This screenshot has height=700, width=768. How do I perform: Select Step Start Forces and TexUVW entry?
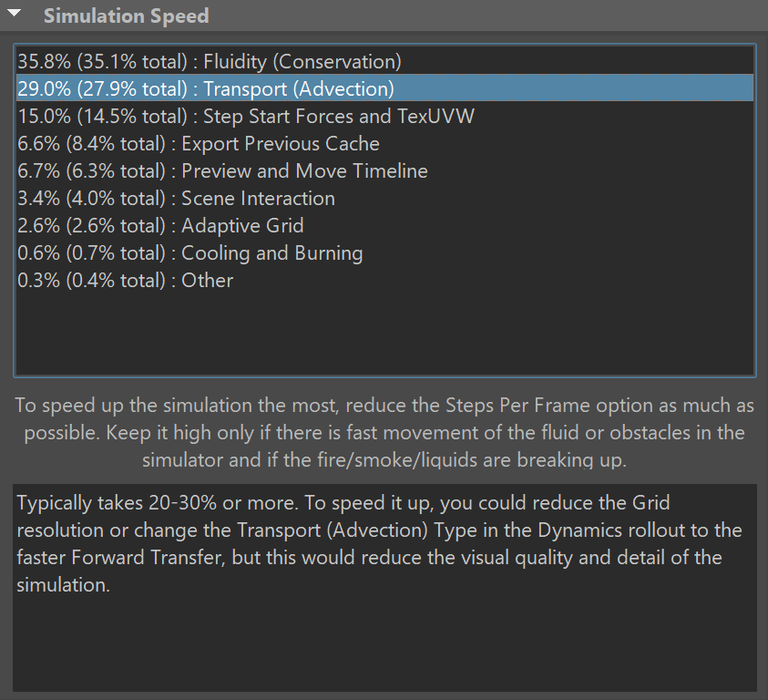tap(385, 116)
